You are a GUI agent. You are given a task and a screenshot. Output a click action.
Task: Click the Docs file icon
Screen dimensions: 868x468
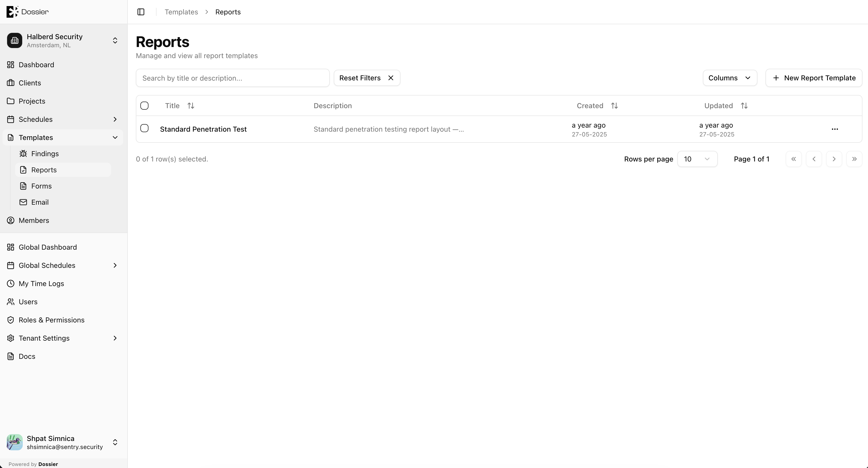pos(11,357)
